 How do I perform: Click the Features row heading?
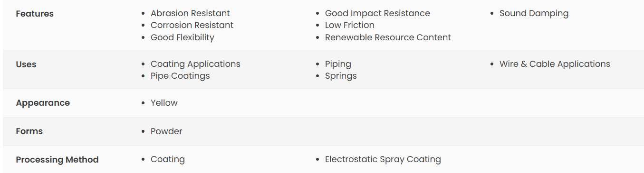(35, 14)
